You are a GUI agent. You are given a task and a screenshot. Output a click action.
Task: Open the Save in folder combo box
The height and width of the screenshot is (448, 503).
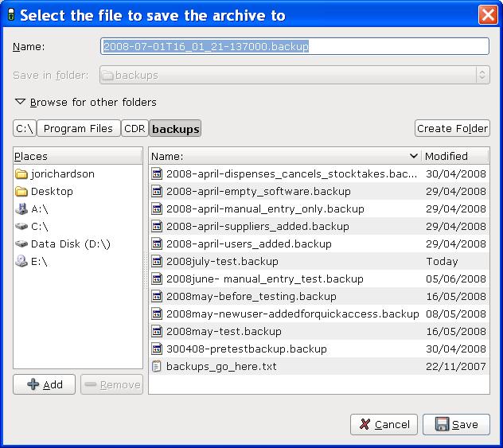point(294,75)
